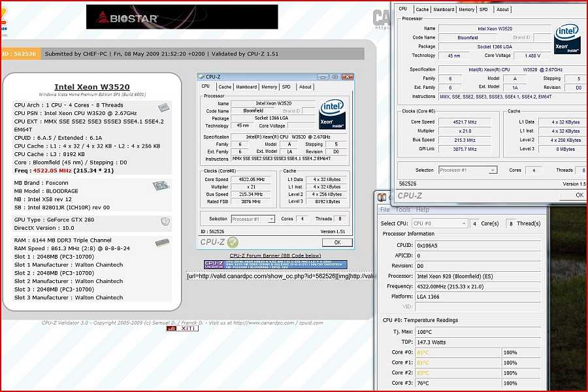Click the green validated checkmark icon

[233, 242]
